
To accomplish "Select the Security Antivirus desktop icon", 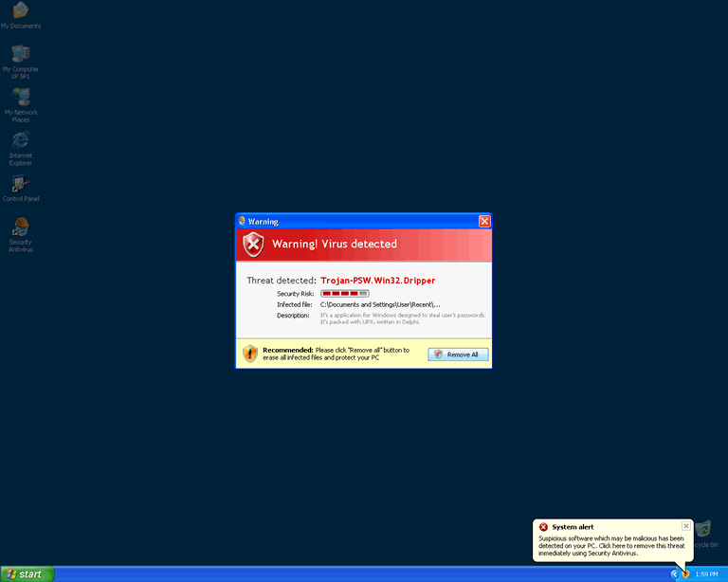I will 20,227.
